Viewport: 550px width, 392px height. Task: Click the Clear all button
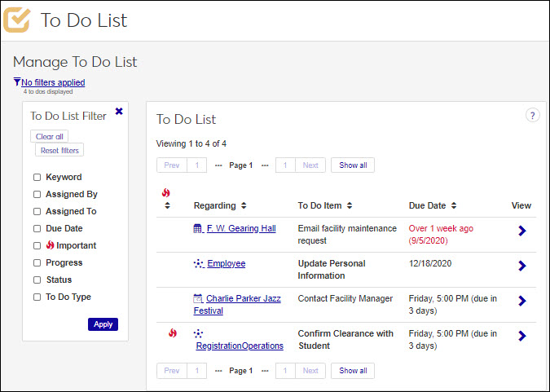(50, 137)
